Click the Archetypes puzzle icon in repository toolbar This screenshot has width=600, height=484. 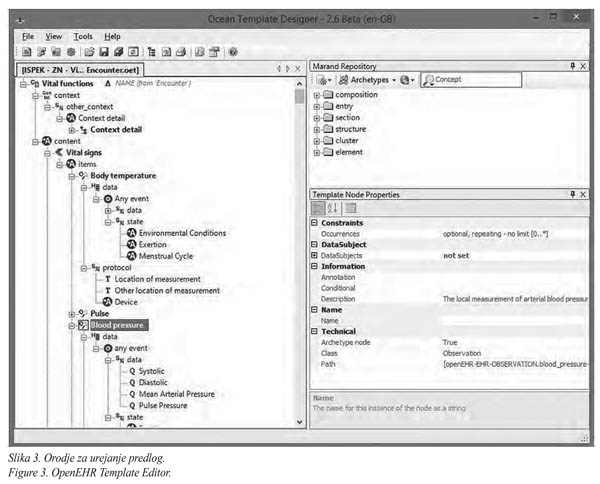[343, 80]
